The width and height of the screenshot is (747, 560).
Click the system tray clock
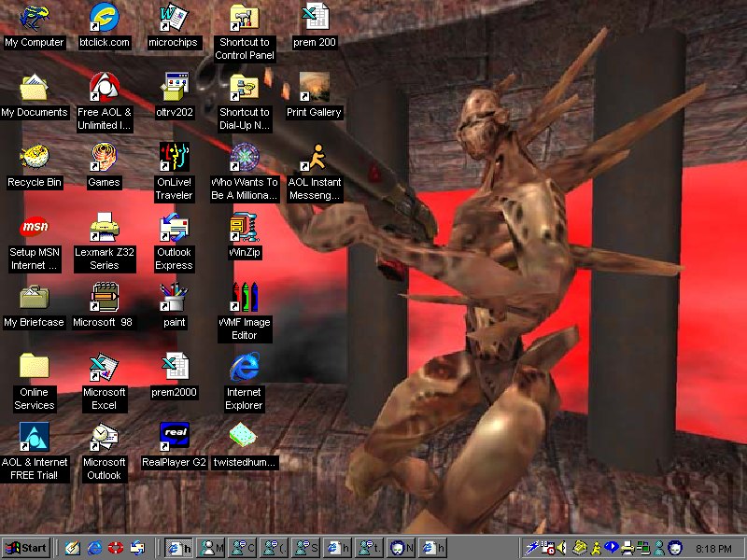pyautogui.click(x=714, y=548)
